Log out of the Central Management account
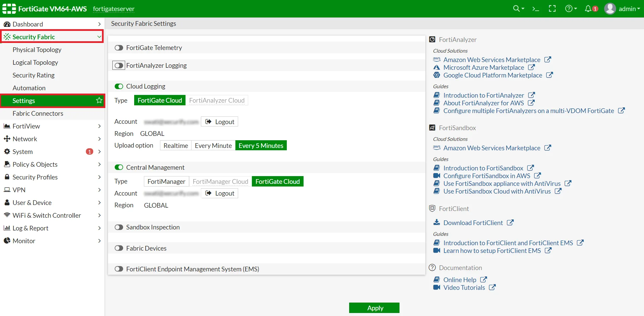644x316 pixels. 219,193
